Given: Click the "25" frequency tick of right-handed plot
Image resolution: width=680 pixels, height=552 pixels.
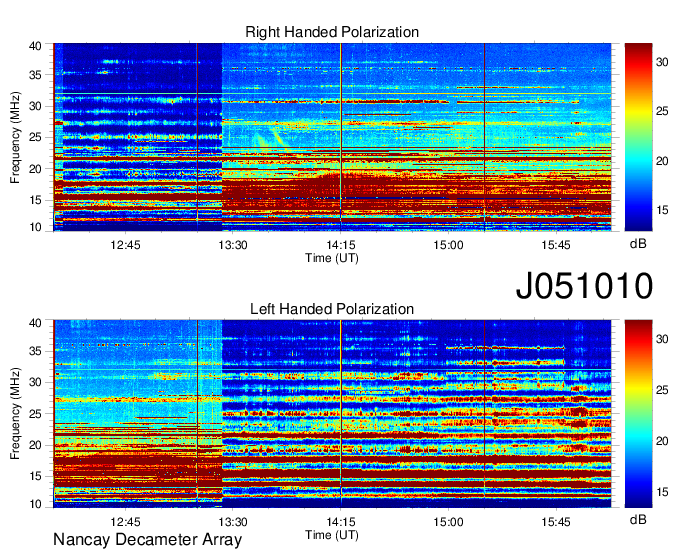Looking at the screenshot, I should tap(35, 137).
